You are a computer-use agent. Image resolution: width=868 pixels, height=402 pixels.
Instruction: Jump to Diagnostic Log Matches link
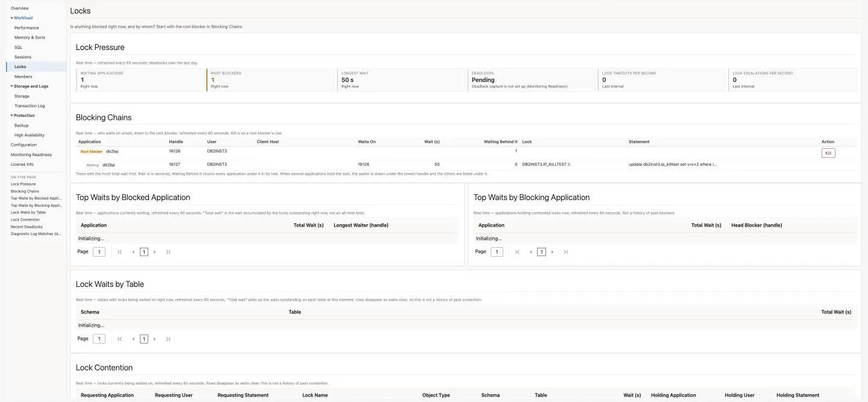(x=36, y=234)
